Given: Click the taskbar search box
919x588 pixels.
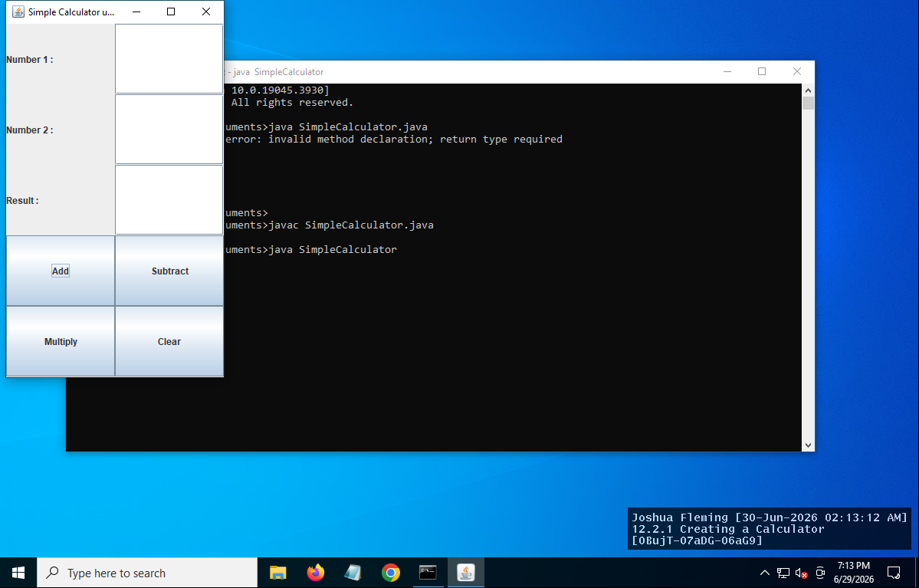Looking at the screenshot, I should point(147,573).
